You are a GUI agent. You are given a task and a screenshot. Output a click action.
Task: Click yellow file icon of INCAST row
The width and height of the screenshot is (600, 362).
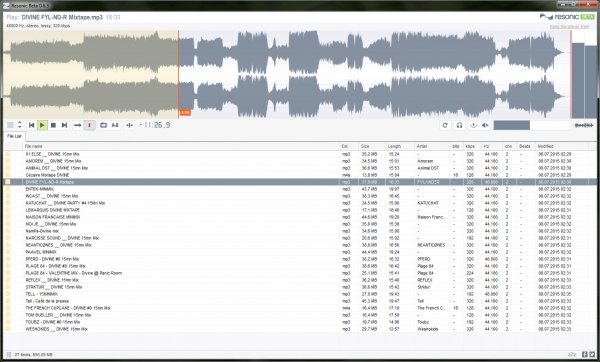pos(8,196)
